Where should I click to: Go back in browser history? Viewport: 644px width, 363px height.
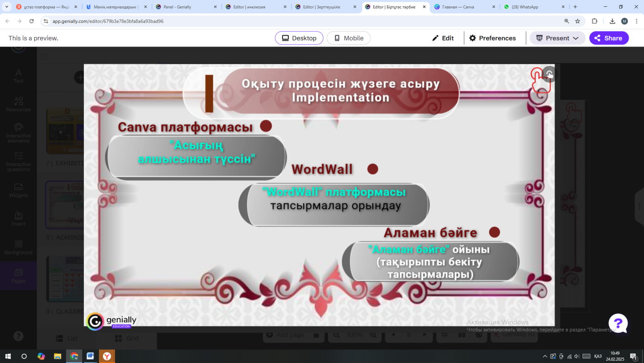tap(8, 21)
